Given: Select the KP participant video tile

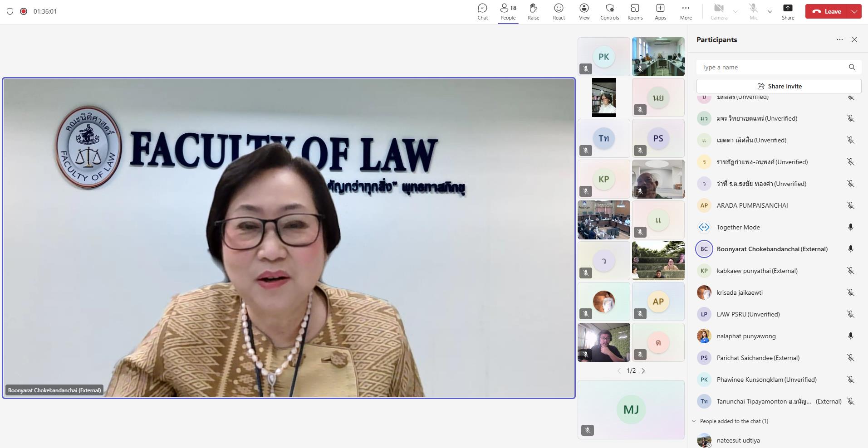Looking at the screenshot, I should [603, 179].
